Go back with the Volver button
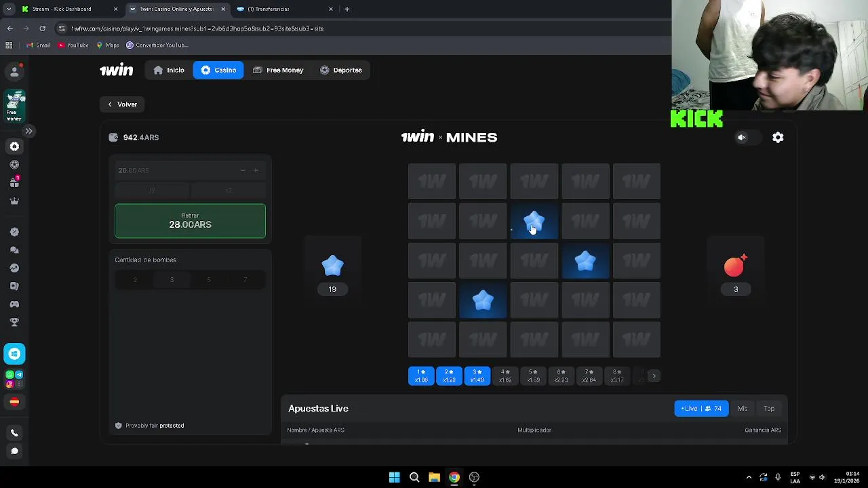 [x=122, y=104]
